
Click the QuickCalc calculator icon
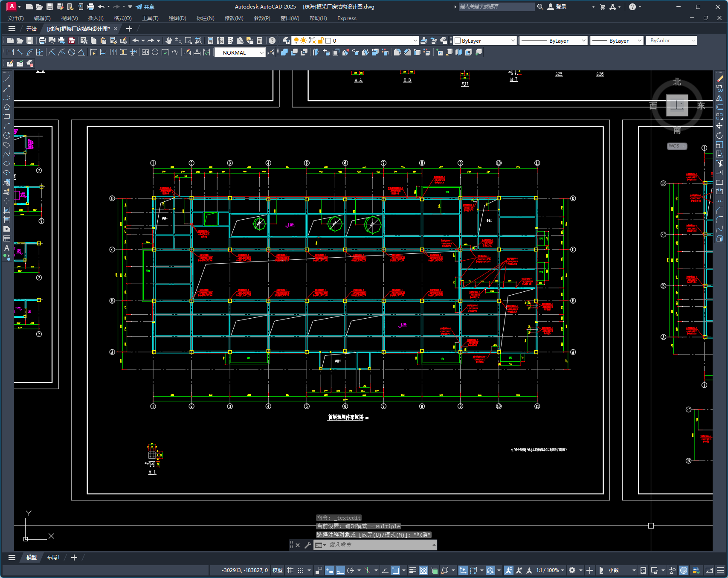(260, 41)
